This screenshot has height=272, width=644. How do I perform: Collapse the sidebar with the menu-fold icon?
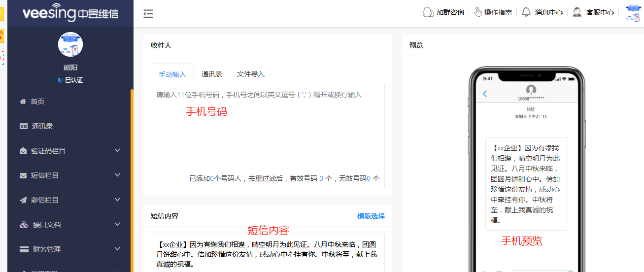[148, 14]
